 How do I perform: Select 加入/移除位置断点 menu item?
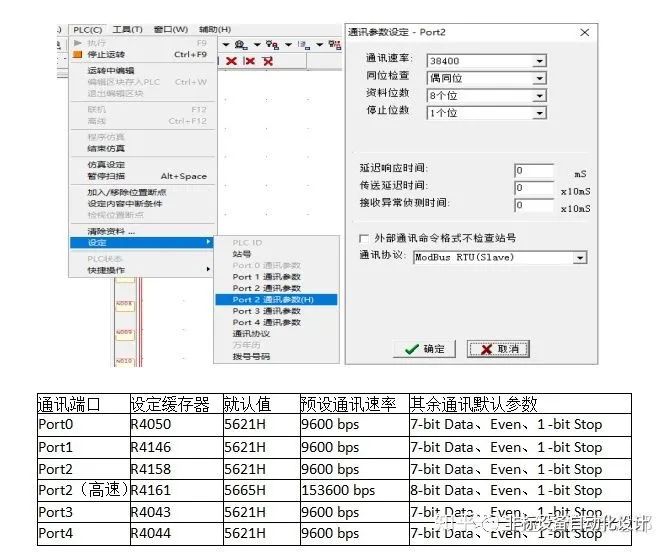click(142, 192)
